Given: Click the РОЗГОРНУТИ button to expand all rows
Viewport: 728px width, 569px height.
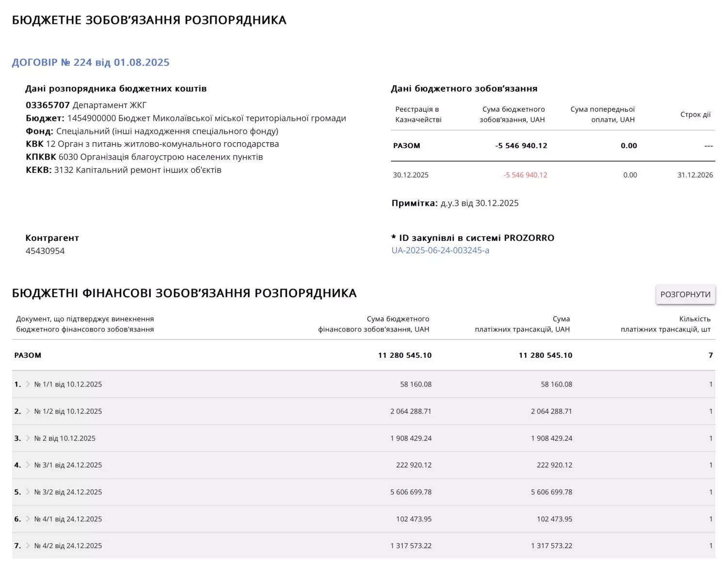Looking at the screenshot, I should pyautogui.click(x=685, y=294).
